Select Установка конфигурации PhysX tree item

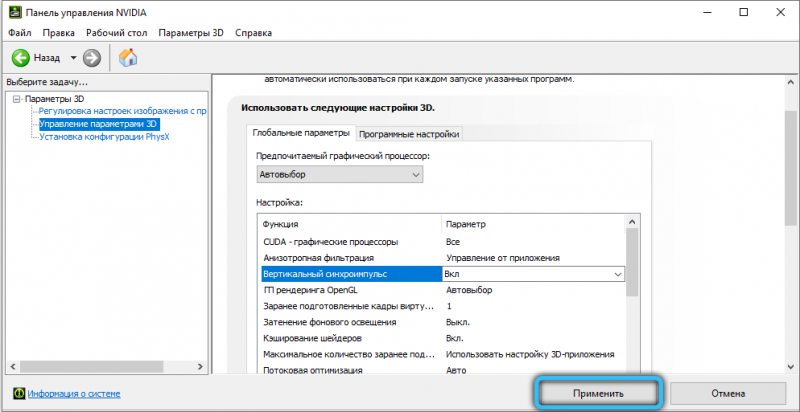(104, 137)
